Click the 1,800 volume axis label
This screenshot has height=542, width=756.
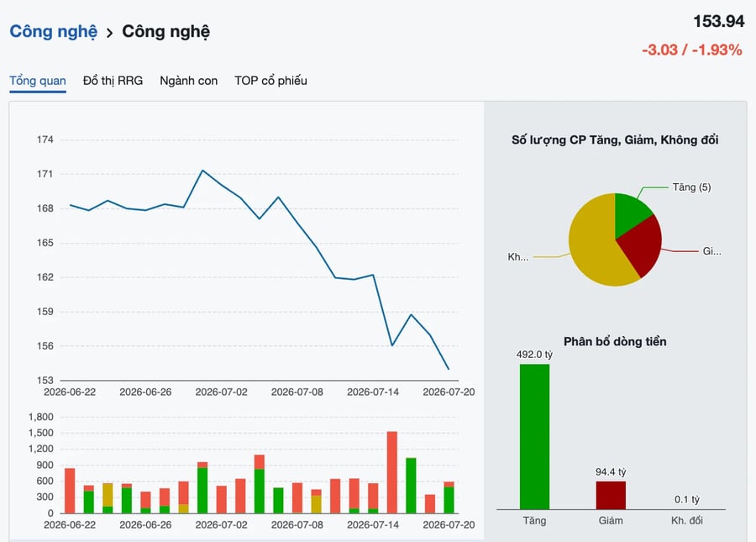(x=41, y=417)
